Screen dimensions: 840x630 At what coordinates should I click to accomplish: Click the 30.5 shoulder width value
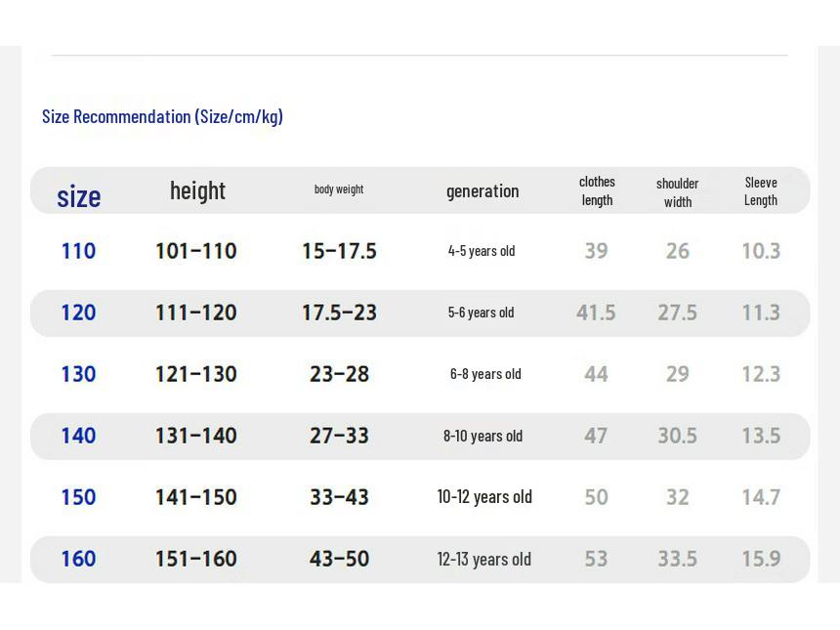[678, 436]
